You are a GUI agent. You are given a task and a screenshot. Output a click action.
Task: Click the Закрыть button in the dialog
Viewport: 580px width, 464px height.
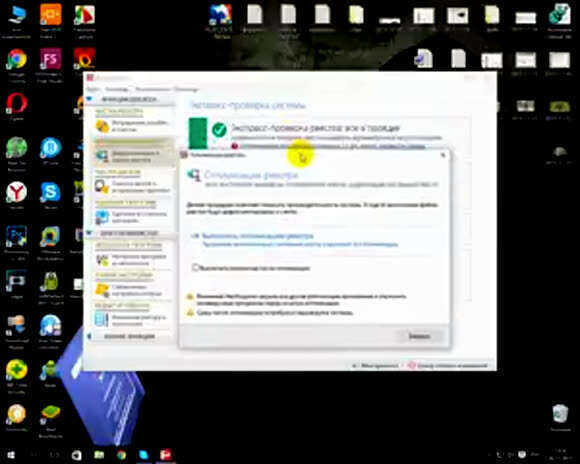pos(419,336)
